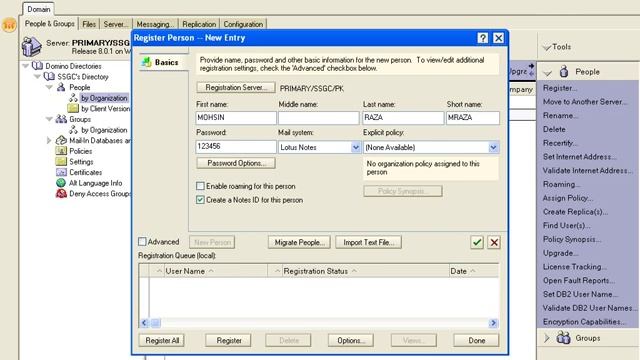This screenshot has height=360, width=640.
Task: Open the Explicit policy dropdown
Action: 493,147
